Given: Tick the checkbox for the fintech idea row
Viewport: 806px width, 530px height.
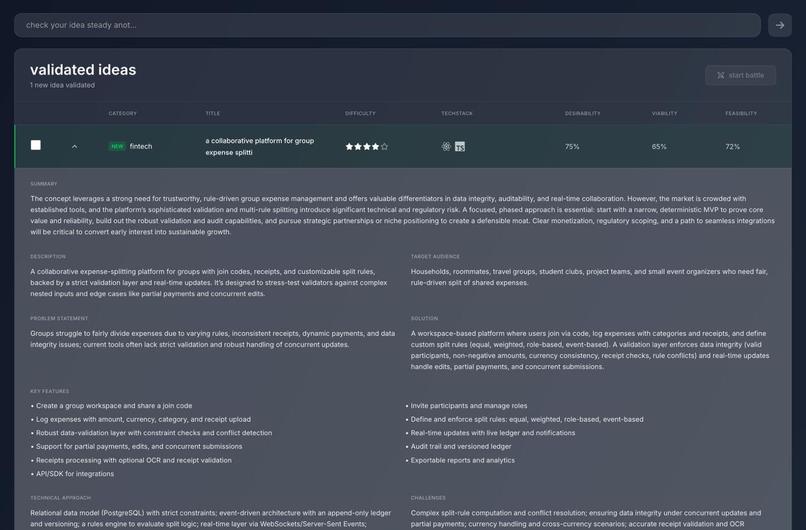Looking at the screenshot, I should (35, 145).
